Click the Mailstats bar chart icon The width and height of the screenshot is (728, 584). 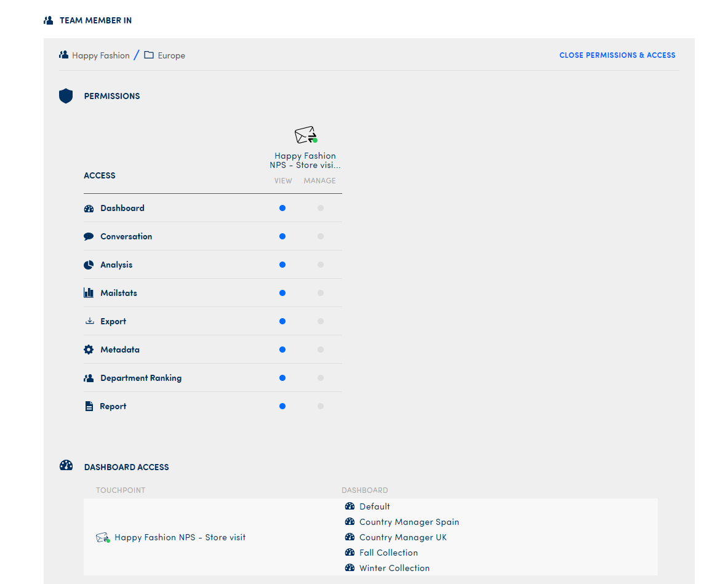pyautogui.click(x=89, y=294)
